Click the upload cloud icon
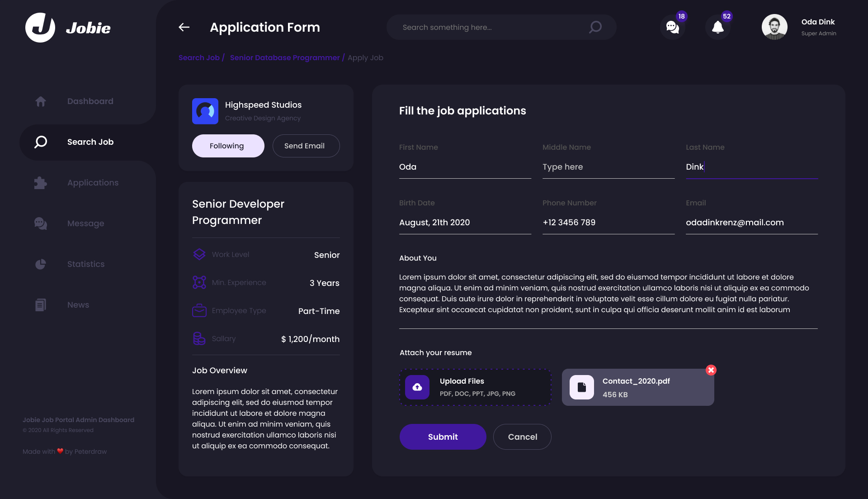This screenshot has height=499, width=868. 417,387
